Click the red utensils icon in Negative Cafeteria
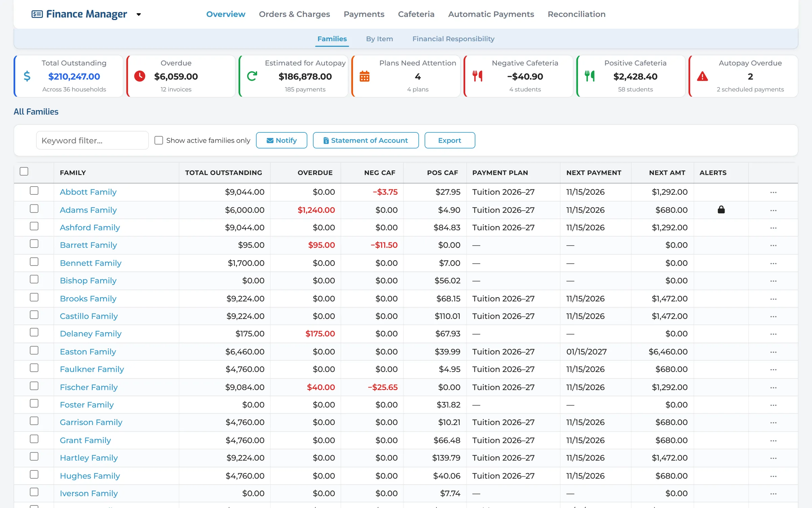The image size is (812, 508). [x=477, y=76]
